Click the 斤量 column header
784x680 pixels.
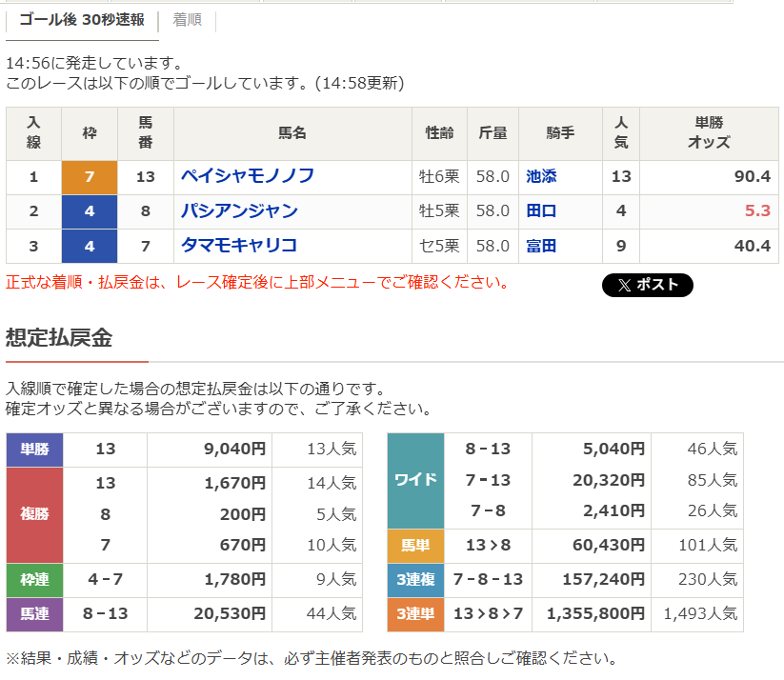[493, 133]
